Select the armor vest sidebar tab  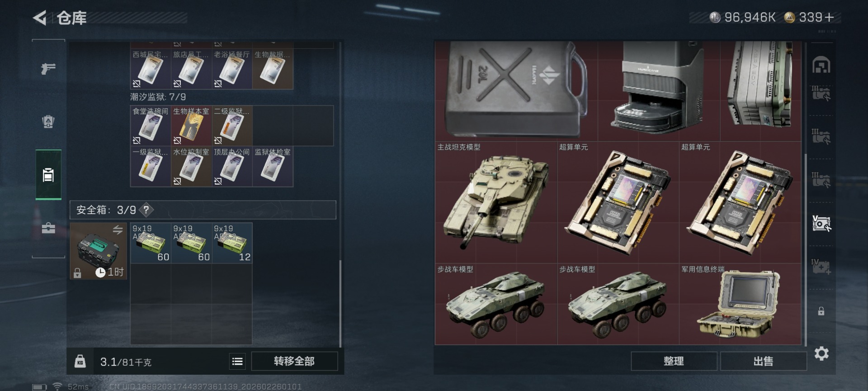(x=48, y=121)
